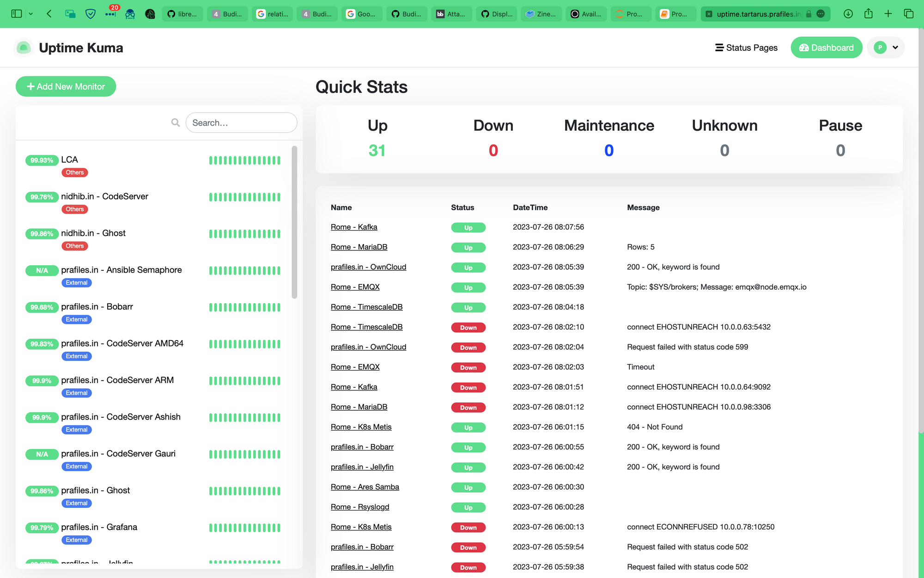Click the Down badge for Rome - EMQX
Viewport: 924px width, 578px height.
(x=468, y=368)
